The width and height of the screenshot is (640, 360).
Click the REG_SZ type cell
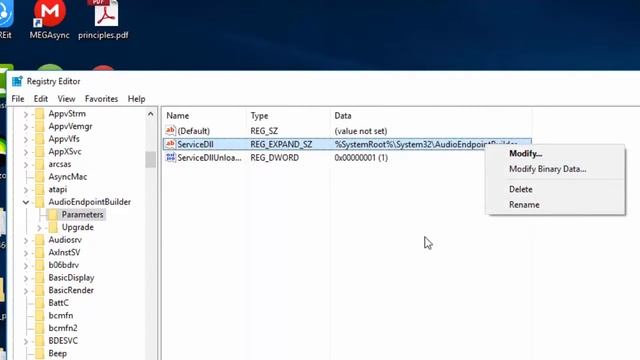[x=264, y=131]
